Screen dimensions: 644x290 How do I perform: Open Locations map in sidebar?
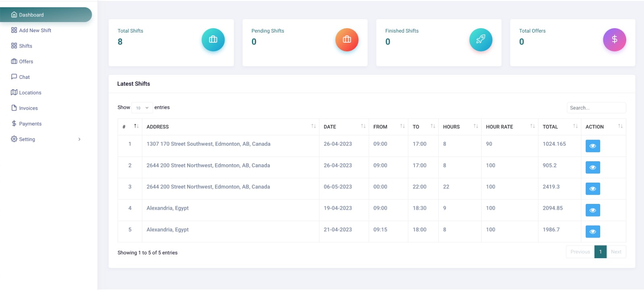30,93
